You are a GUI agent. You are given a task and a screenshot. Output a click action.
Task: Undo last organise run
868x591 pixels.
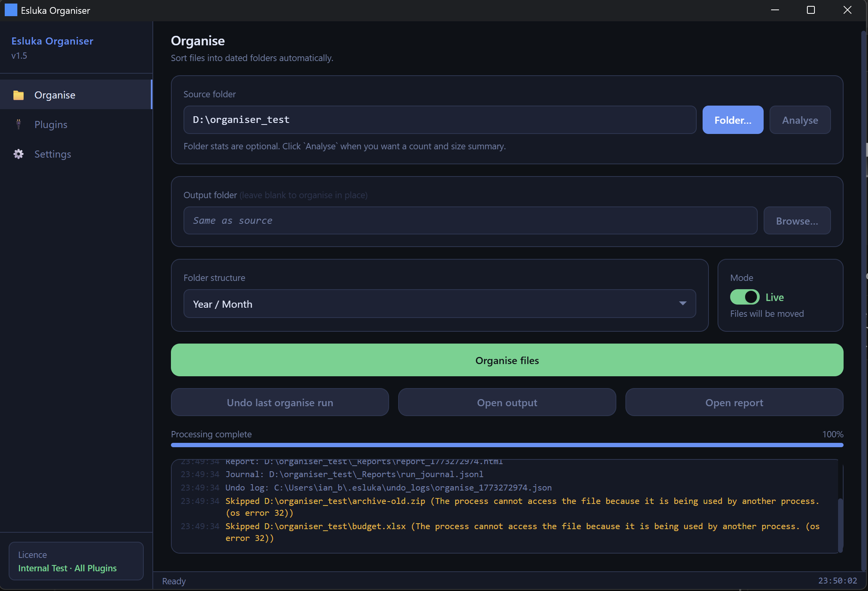tap(280, 402)
